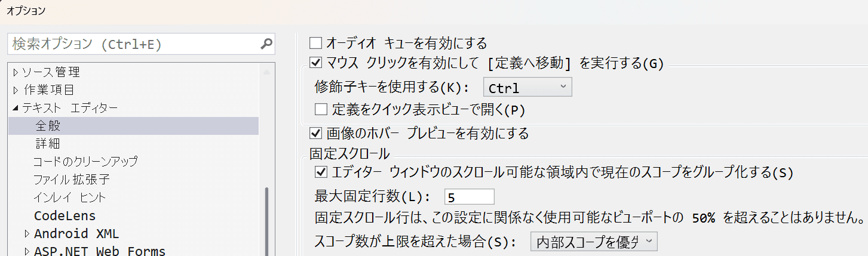Open the ファイル拡張子 settings page

pyautogui.click(x=72, y=179)
